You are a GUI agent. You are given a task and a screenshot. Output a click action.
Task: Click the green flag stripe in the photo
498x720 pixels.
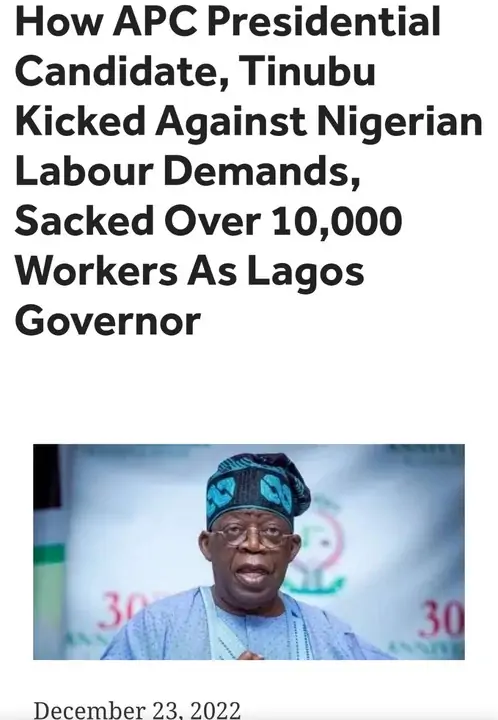pos(50,553)
